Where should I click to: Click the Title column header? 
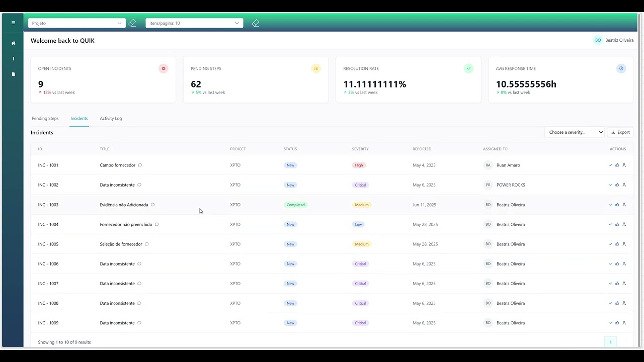coord(105,149)
